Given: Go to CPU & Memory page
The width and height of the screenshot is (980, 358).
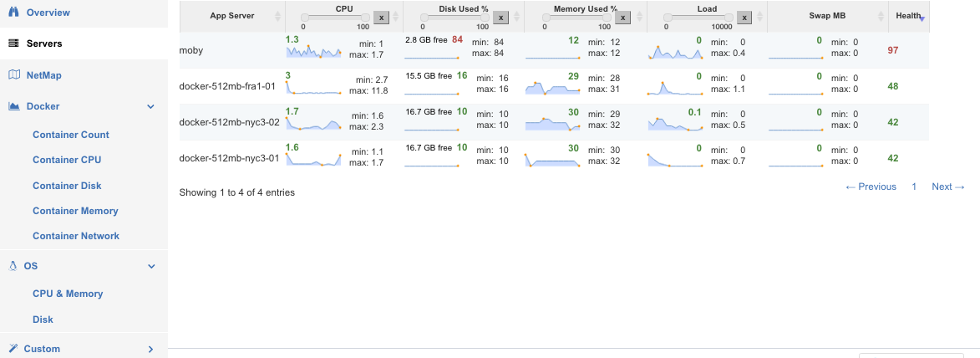Looking at the screenshot, I should tap(68, 294).
